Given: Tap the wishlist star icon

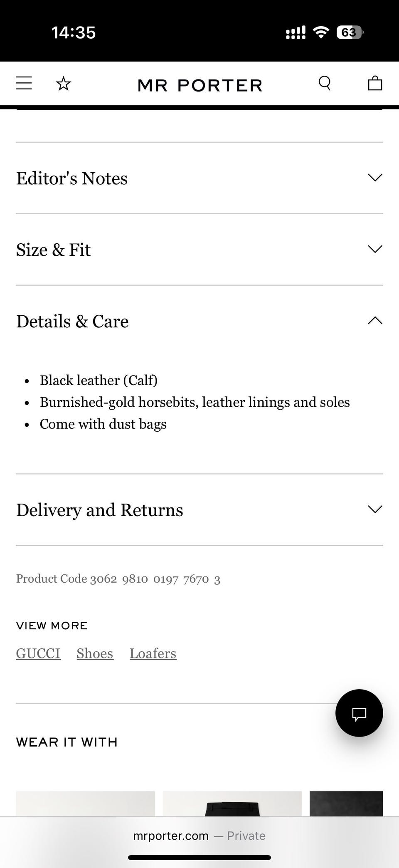Looking at the screenshot, I should [64, 84].
